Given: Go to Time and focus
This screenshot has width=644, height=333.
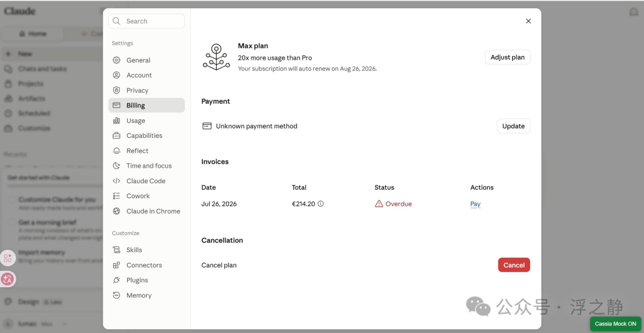Looking at the screenshot, I should coord(147,166).
